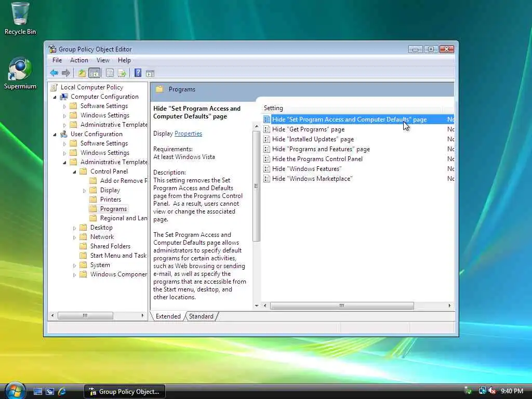Collapse the Control Panel tree node
This screenshot has width=532, height=399.
74,171
